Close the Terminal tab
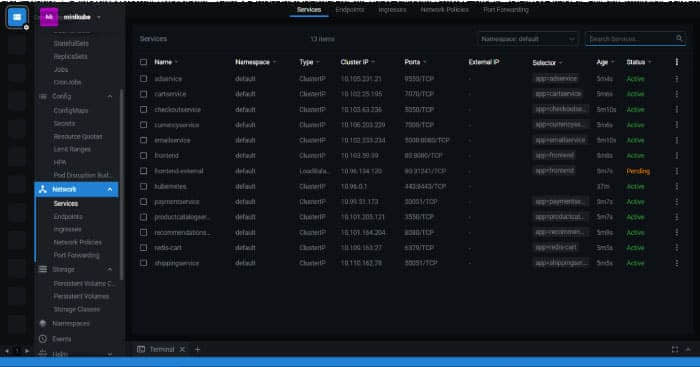Viewport: 700px width, 367px height. [182, 349]
